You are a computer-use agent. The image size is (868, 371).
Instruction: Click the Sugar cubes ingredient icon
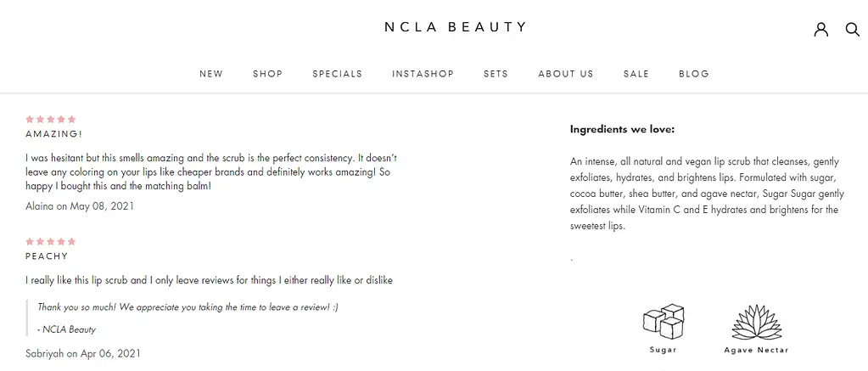click(664, 322)
